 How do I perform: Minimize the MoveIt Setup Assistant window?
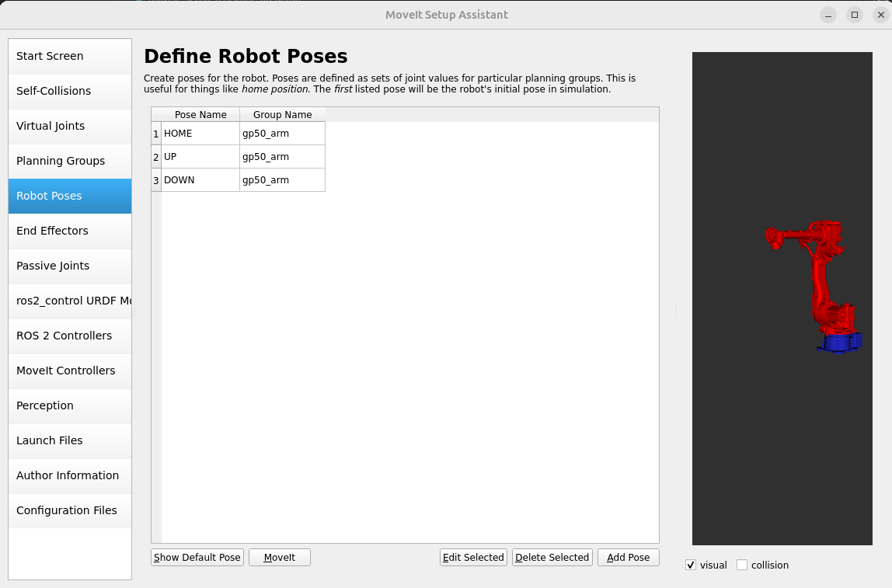click(x=828, y=15)
